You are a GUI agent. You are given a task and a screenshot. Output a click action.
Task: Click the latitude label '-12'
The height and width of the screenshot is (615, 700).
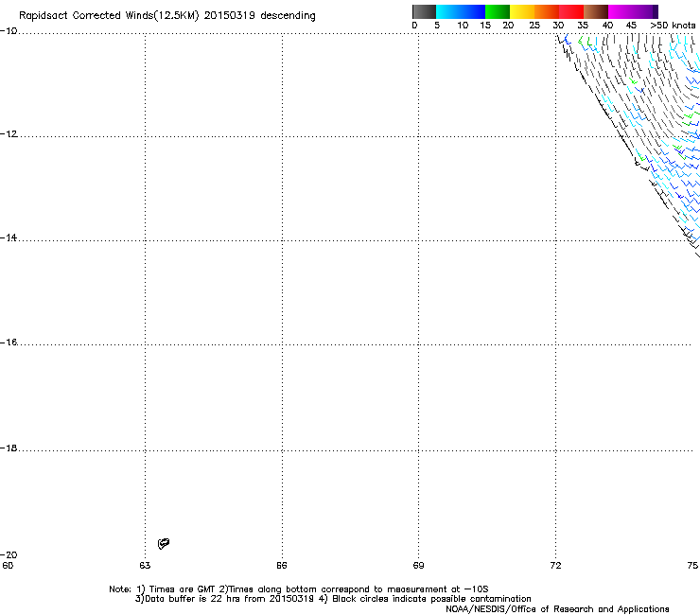click(9, 134)
